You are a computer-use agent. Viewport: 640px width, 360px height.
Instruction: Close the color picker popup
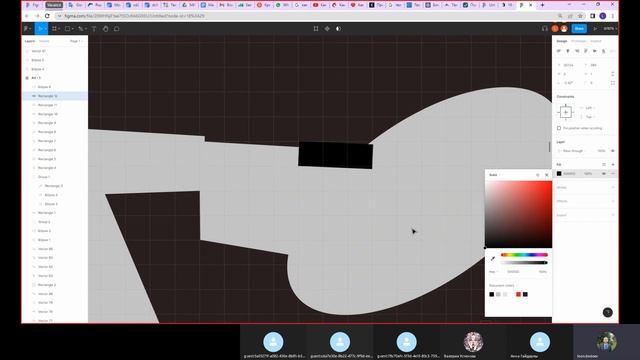point(547,175)
